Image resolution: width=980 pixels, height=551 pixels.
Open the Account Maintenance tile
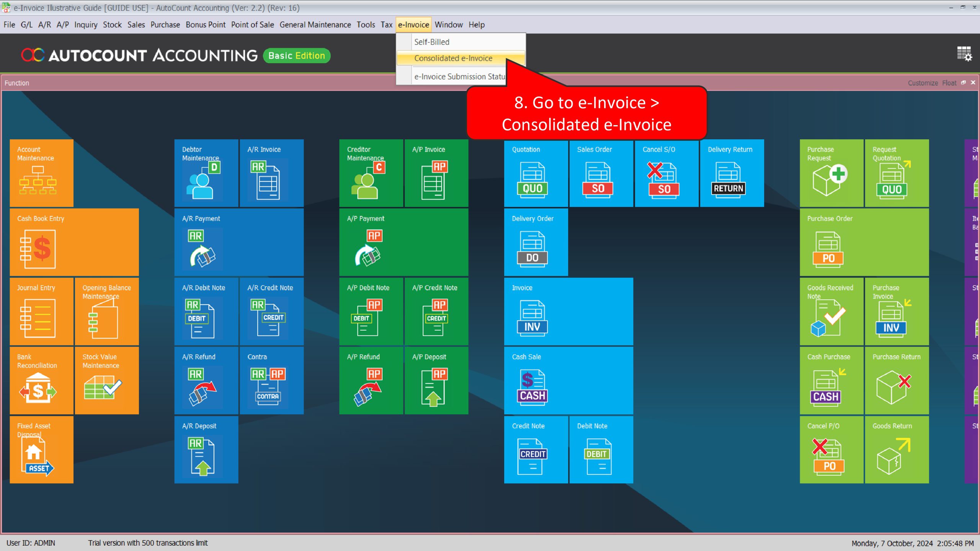click(41, 173)
